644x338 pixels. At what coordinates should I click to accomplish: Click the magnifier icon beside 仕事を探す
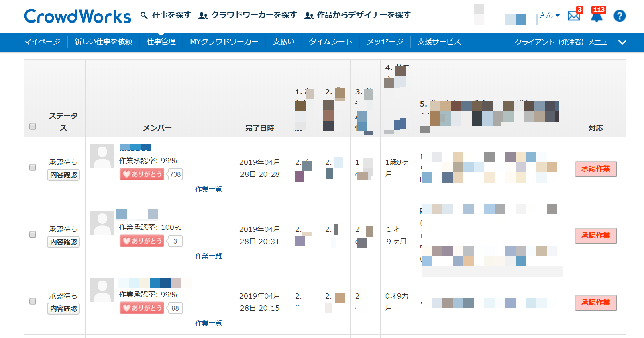pos(144,16)
